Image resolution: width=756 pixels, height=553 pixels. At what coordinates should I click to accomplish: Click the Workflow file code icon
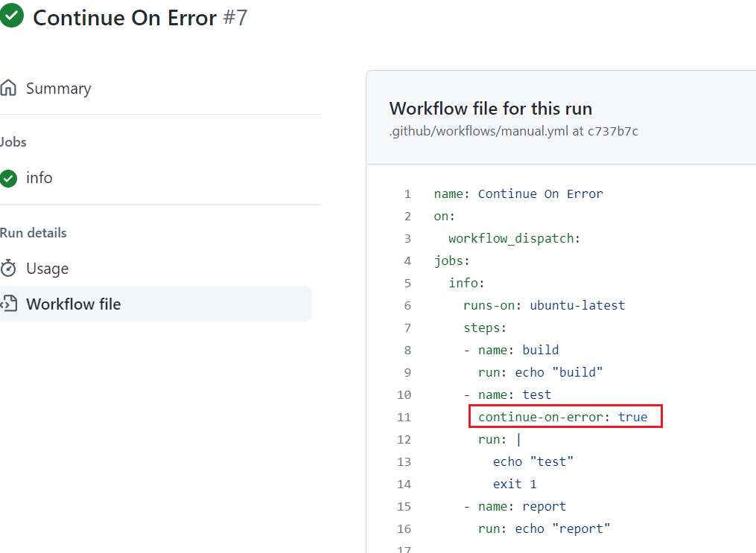point(8,304)
